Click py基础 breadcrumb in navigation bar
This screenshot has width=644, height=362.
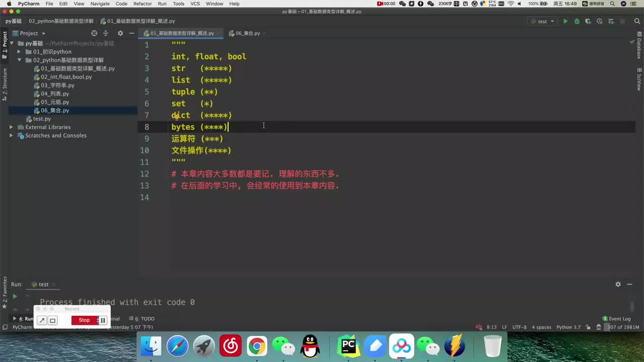coord(14,21)
